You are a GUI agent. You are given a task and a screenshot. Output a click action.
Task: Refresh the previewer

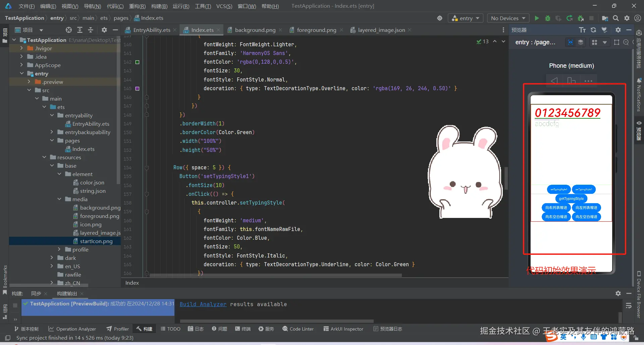593,30
